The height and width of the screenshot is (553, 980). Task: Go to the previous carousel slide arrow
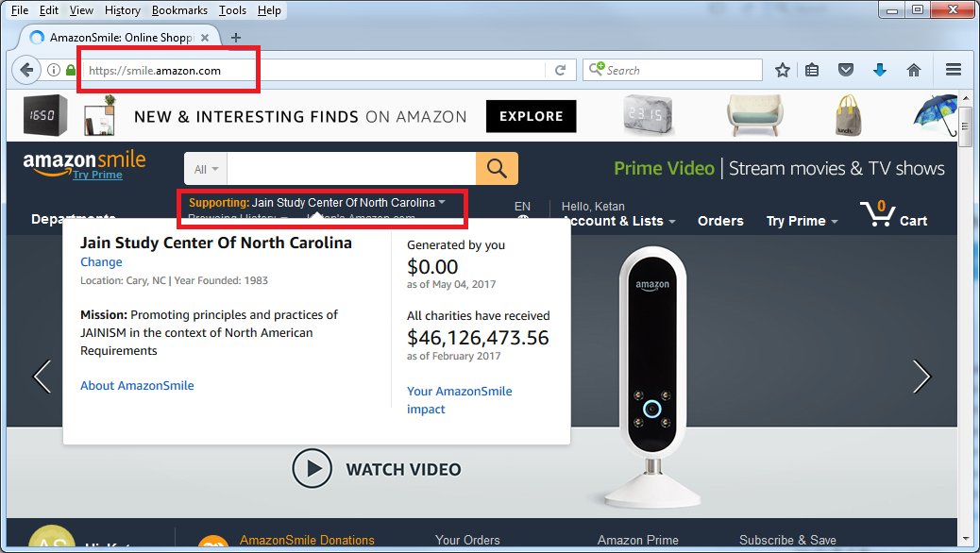[x=42, y=377]
